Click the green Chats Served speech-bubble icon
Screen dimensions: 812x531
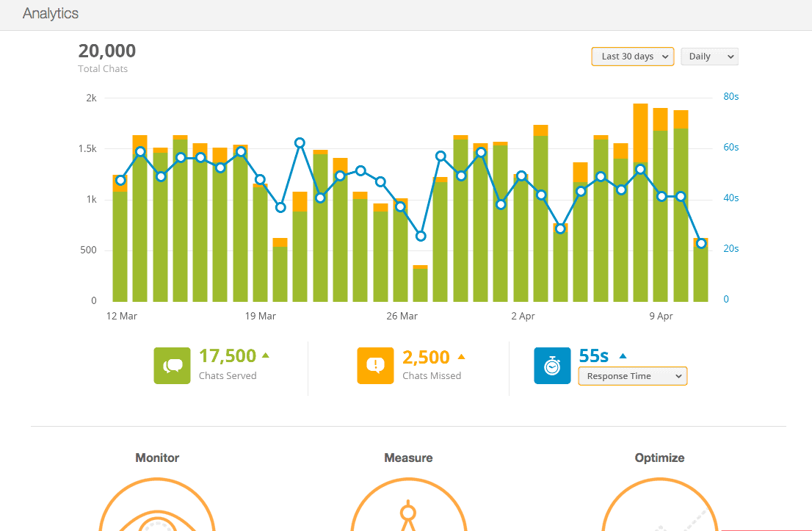pos(172,366)
